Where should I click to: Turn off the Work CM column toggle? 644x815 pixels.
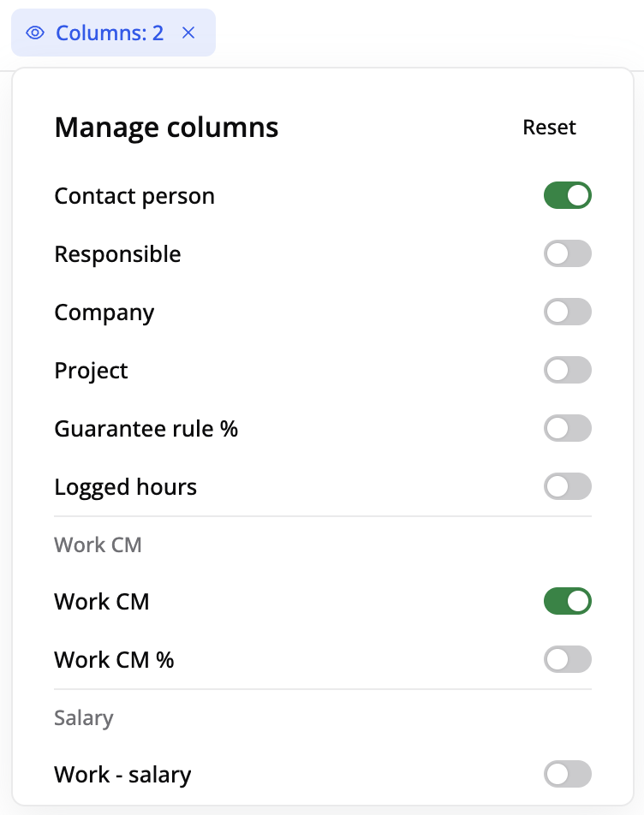567,602
